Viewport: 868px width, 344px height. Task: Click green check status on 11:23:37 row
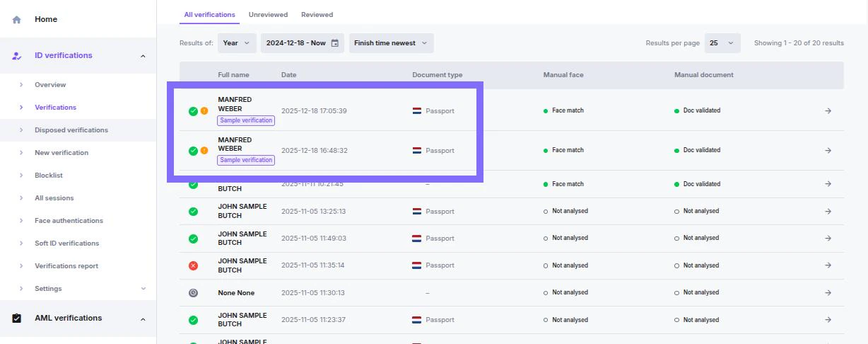[193, 320]
